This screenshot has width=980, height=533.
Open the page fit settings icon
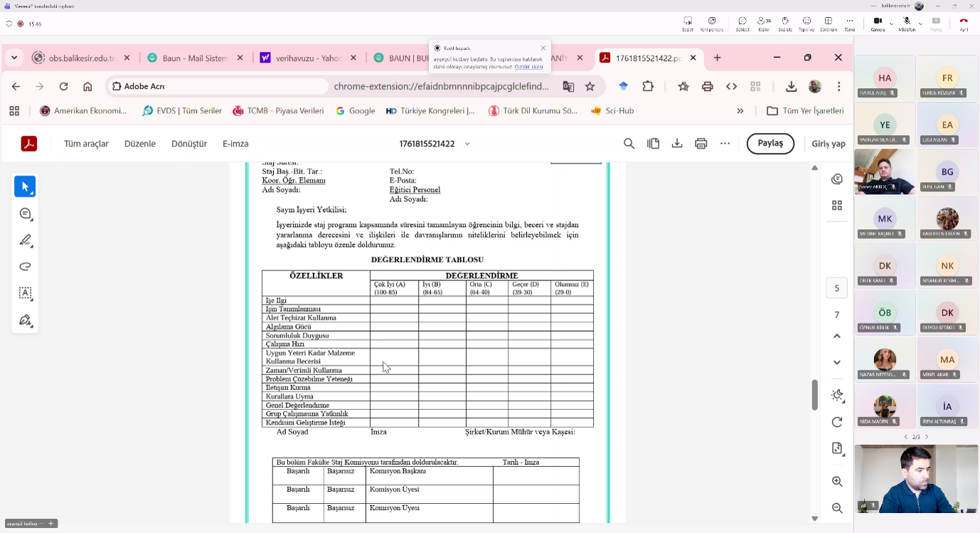pyautogui.click(x=837, y=448)
